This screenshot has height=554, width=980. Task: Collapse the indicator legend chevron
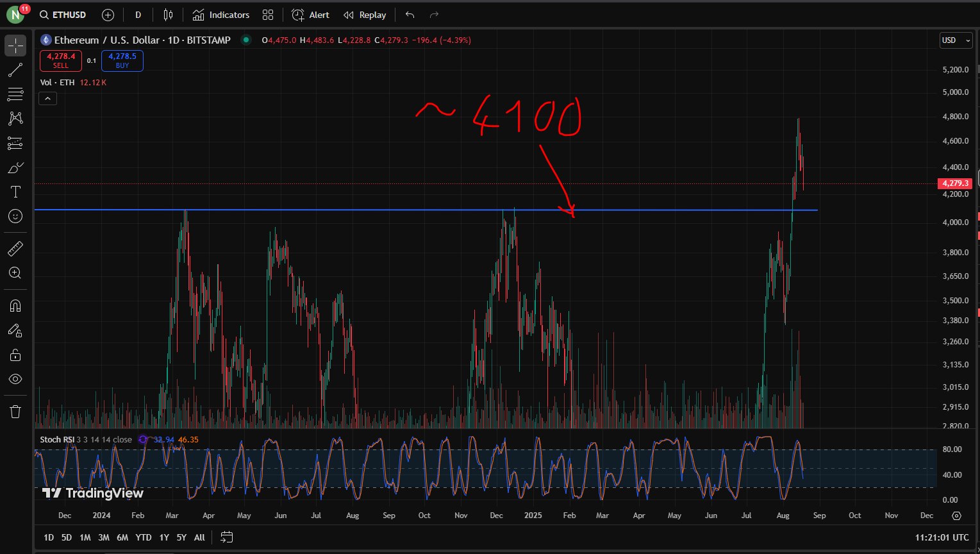point(48,98)
